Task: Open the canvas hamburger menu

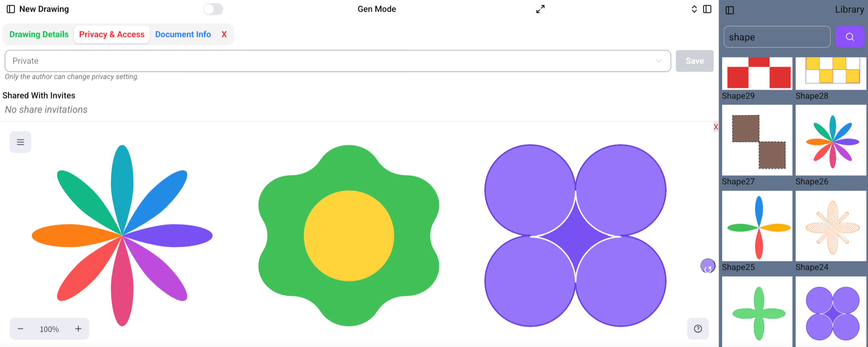Action: pyautogui.click(x=20, y=142)
